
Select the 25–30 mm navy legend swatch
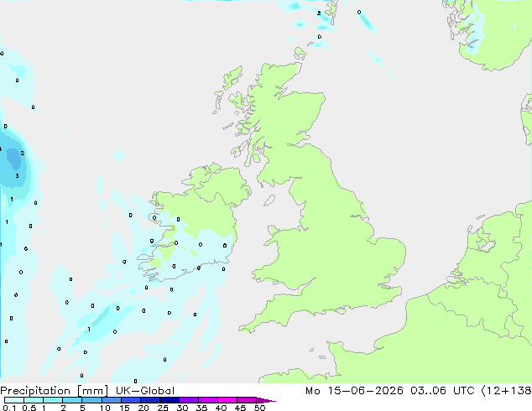[x=170, y=400]
